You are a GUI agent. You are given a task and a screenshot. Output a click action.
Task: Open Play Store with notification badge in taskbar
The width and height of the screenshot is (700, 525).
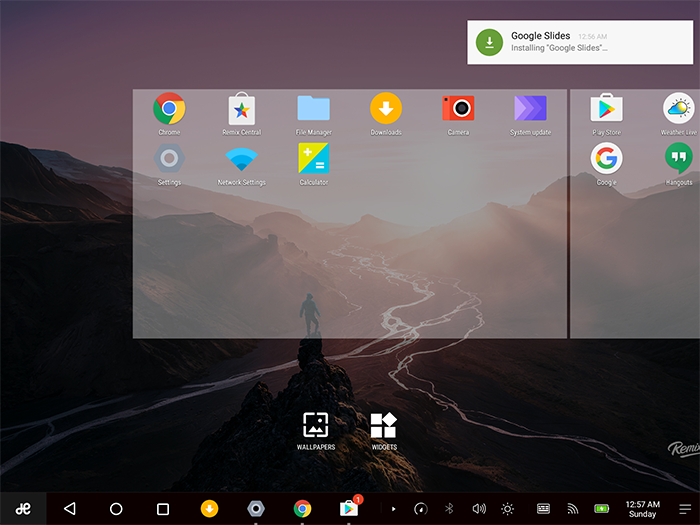coord(350,507)
